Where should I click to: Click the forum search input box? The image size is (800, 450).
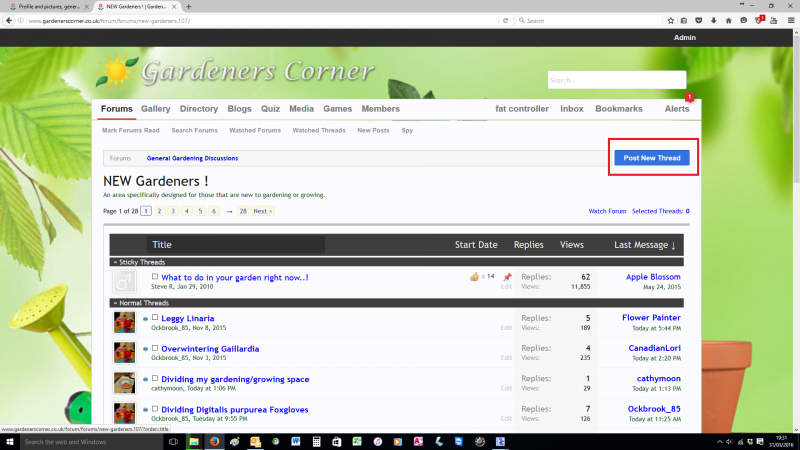(616, 80)
